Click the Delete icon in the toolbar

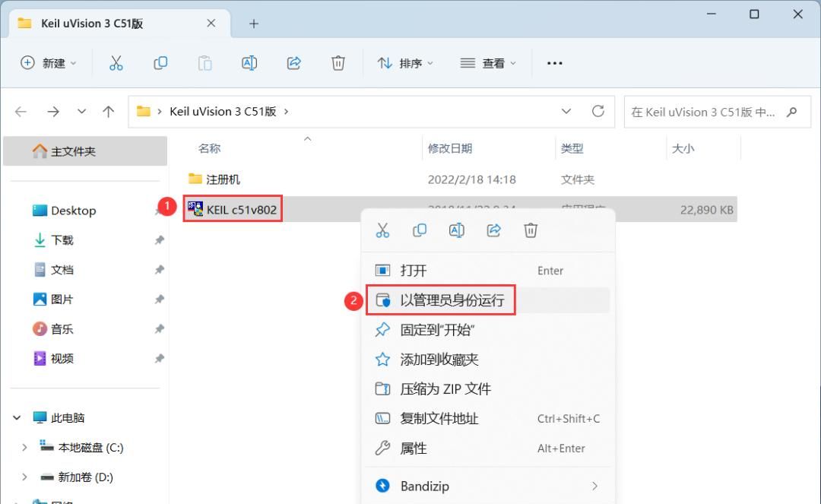pyautogui.click(x=338, y=63)
